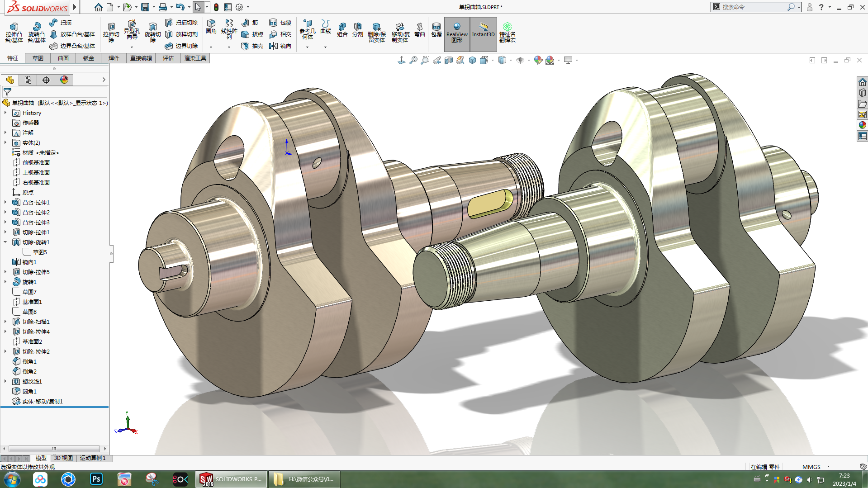The width and height of the screenshot is (868, 488).
Task: Select the Draft 拔模 tool
Action: 252,34
